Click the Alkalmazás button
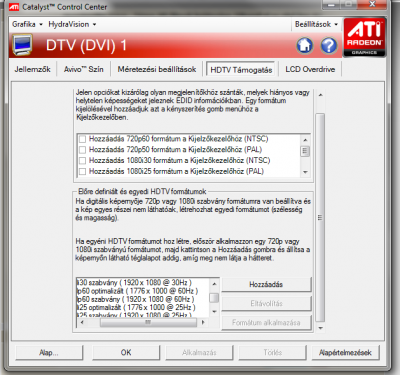 coord(199,353)
